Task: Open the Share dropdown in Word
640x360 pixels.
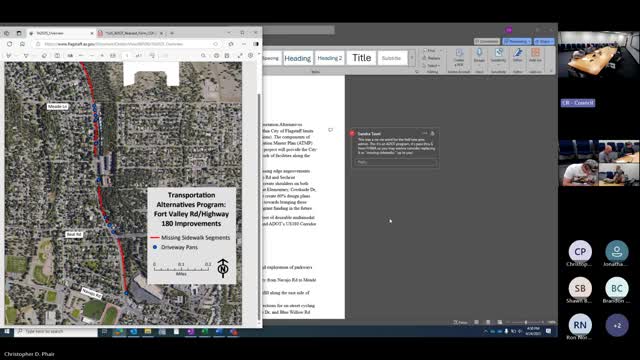Action: (x=544, y=42)
